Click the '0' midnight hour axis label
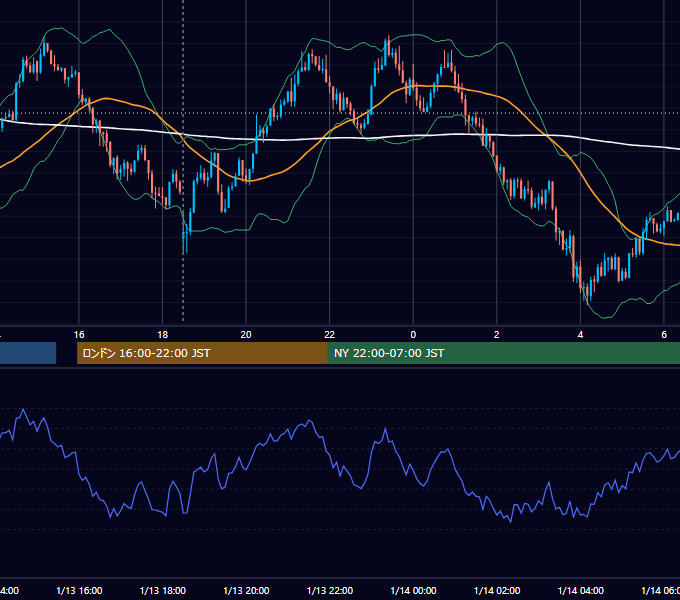 coord(413,335)
